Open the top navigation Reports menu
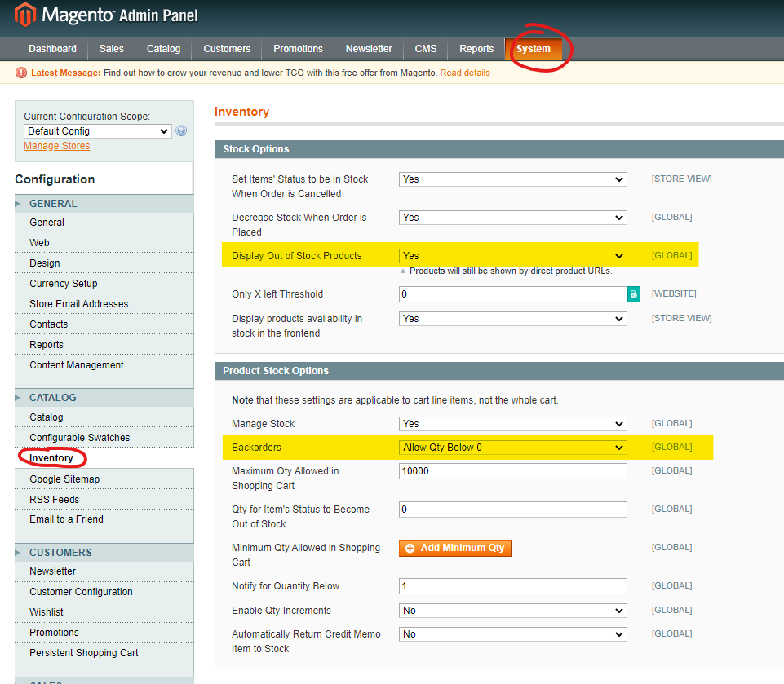784x684 pixels. (476, 49)
